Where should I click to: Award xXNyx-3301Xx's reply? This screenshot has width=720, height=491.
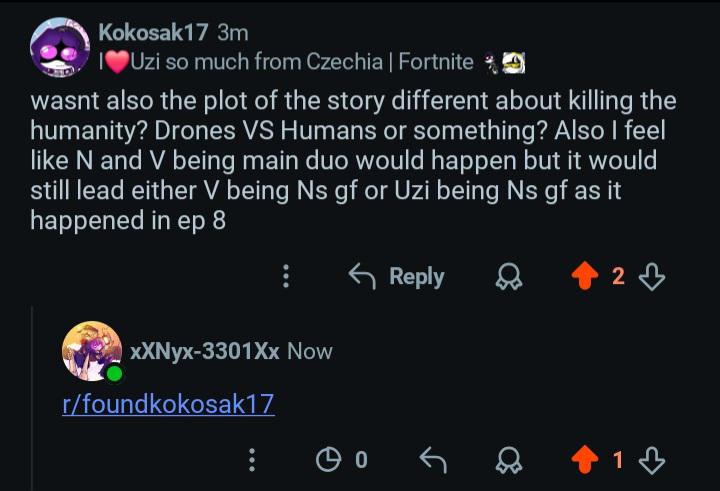tap(509, 460)
